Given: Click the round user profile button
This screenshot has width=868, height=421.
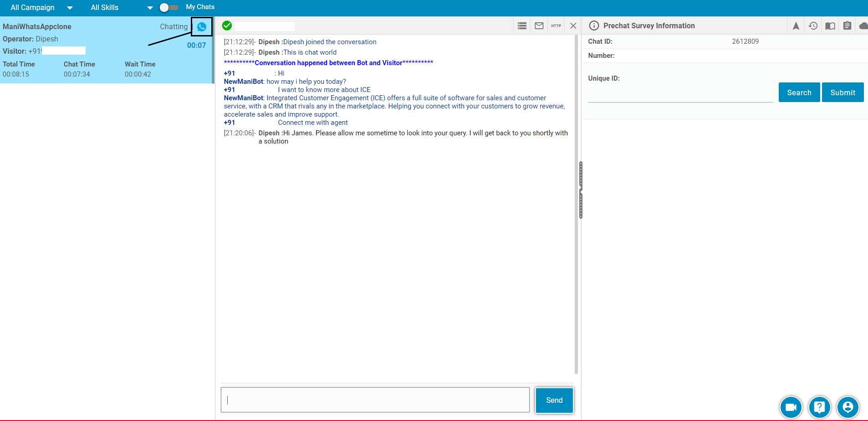Looking at the screenshot, I should coord(848,407).
